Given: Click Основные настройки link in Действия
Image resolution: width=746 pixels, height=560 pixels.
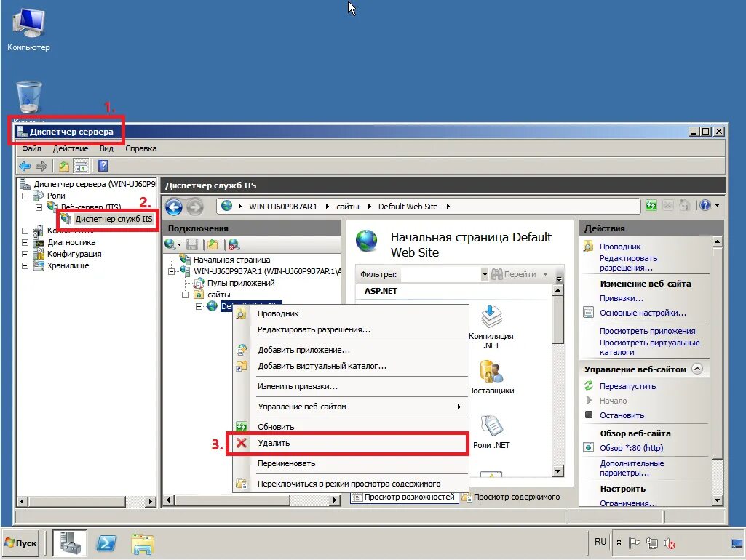Looking at the screenshot, I should coord(643,313).
